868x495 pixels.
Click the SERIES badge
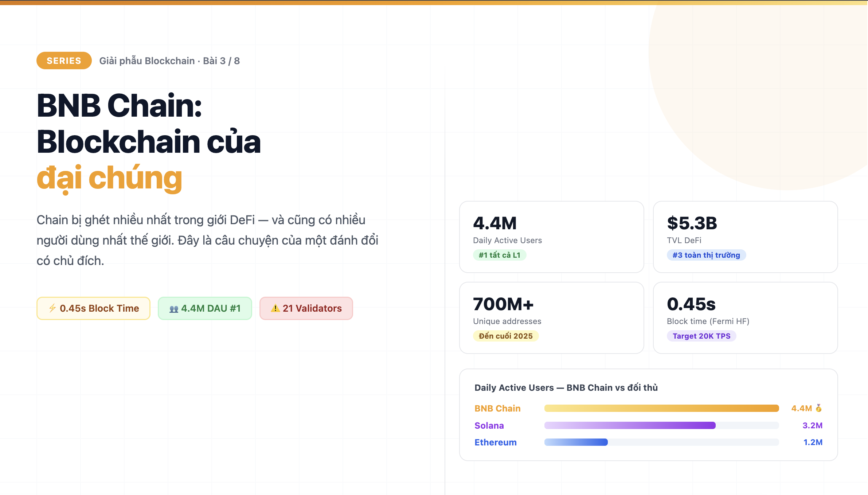(63, 61)
